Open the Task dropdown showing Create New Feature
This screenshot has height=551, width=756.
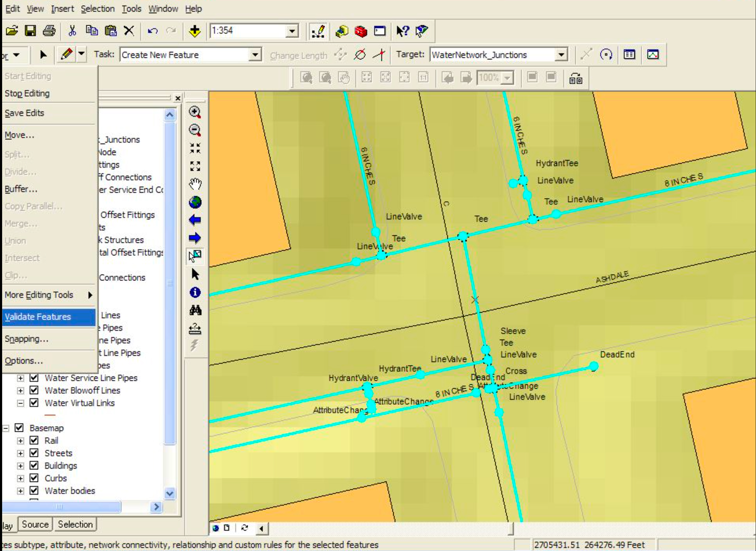255,55
